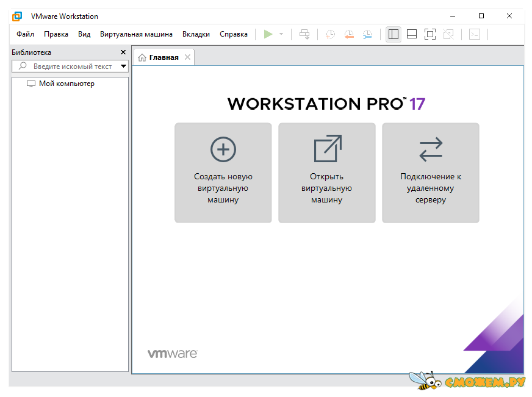This screenshot has width=532, height=397.
Task: Select Мой компьютер in library tree
Action: (61, 84)
